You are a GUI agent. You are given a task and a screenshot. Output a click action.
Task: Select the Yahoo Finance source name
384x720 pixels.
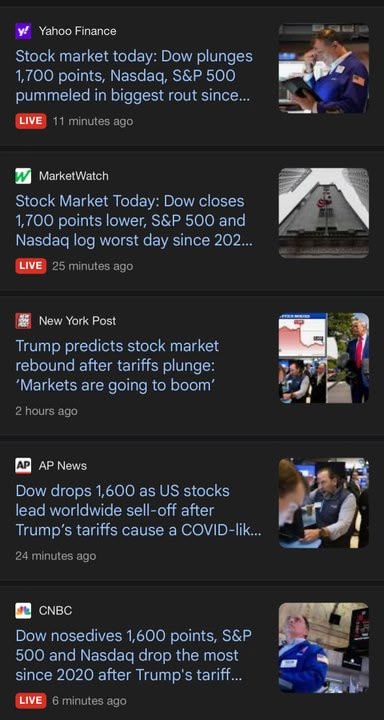tap(78, 31)
